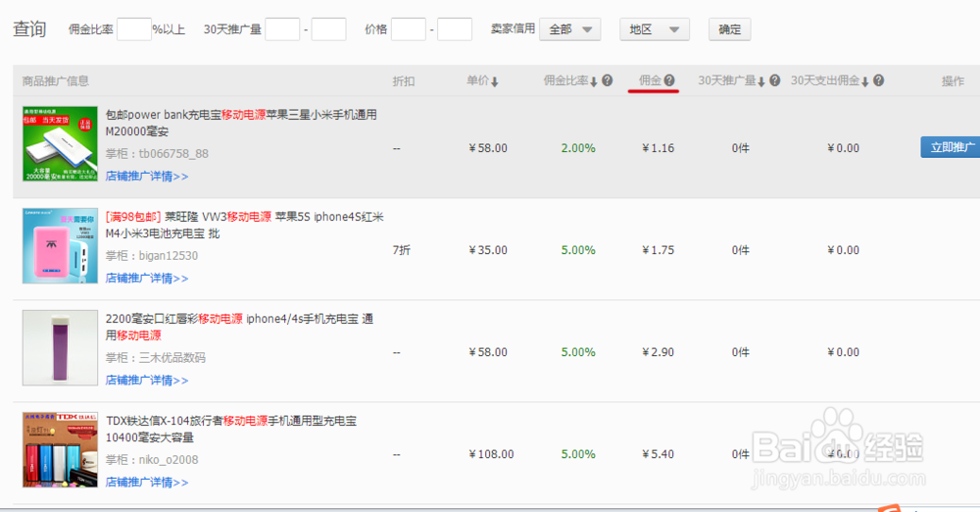This screenshot has width=980, height=512.
Task: Click seller name tb066758_88
Action: 173,154
